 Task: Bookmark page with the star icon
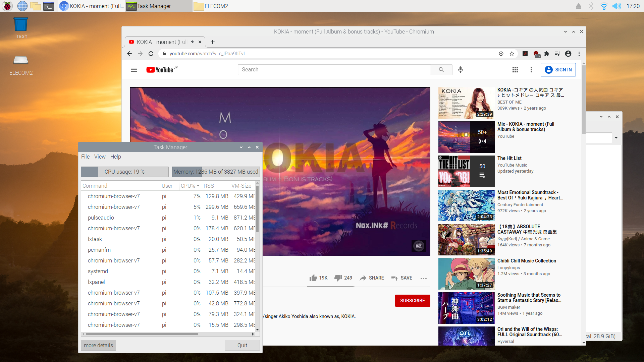[x=512, y=54]
